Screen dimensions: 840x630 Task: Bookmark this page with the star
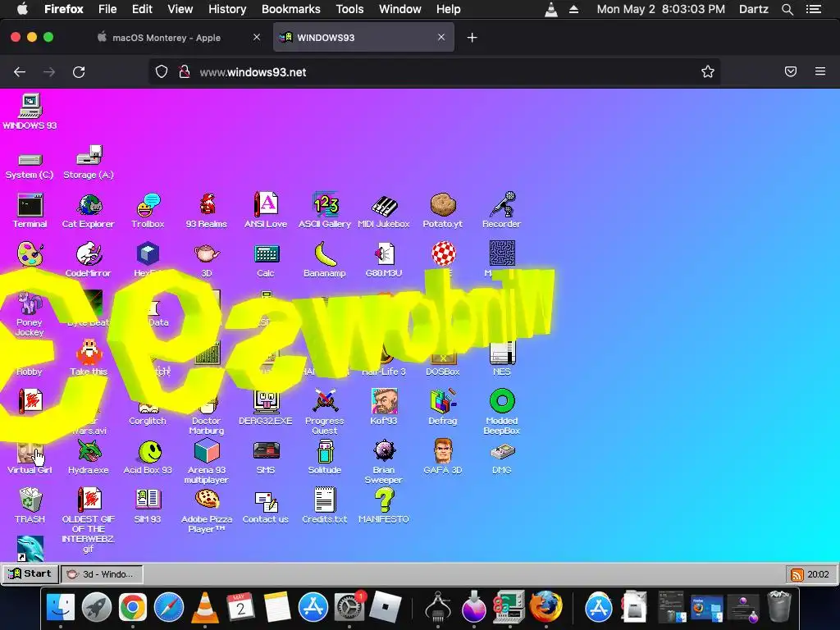[708, 72]
